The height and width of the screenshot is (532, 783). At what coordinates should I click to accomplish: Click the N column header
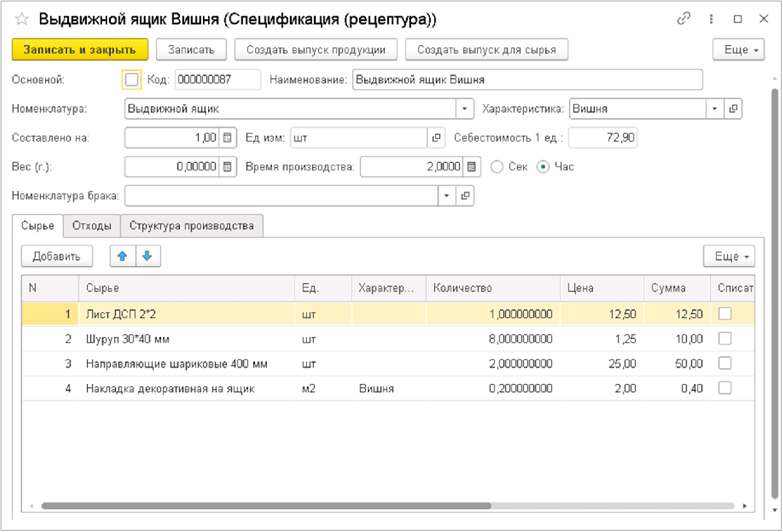[x=50, y=288]
